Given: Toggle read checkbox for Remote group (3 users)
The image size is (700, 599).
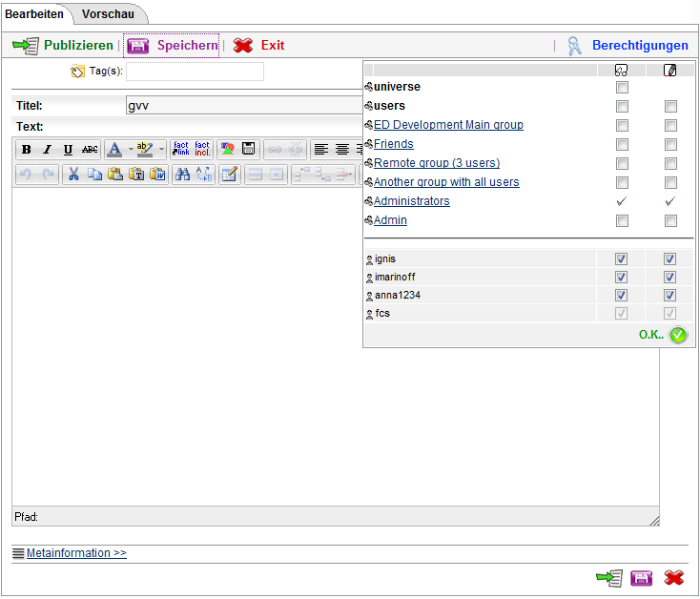Looking at the screenshot, I should point(622,164).
